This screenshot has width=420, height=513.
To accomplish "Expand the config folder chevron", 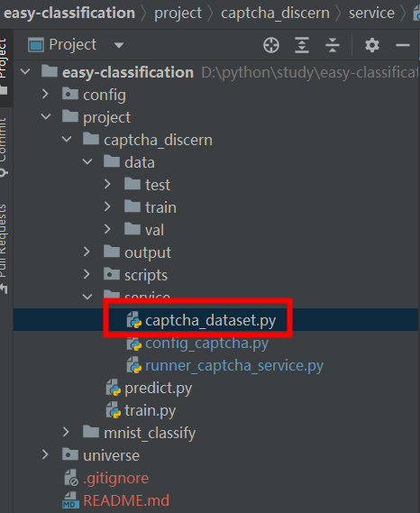I will coord(45,95).
